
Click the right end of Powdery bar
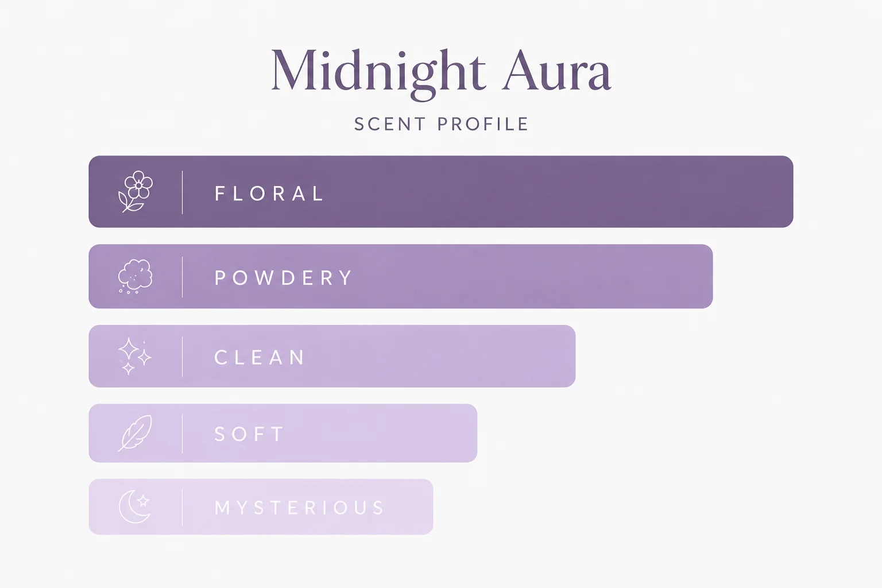tap(704, 276)
